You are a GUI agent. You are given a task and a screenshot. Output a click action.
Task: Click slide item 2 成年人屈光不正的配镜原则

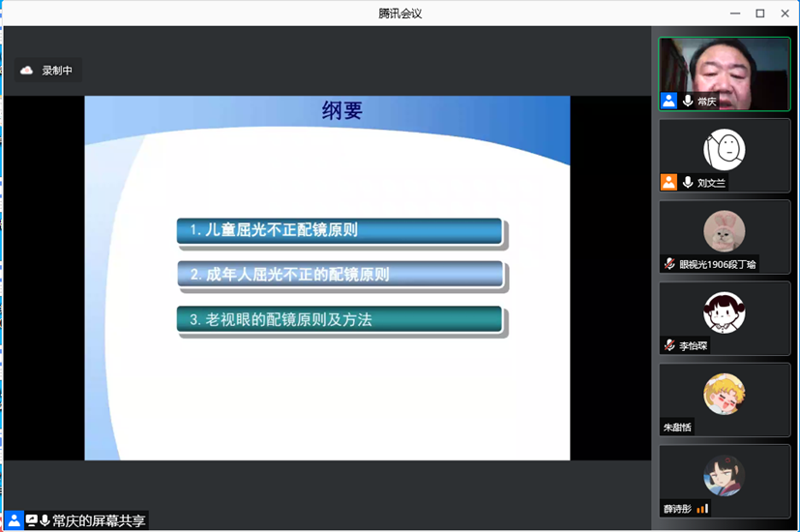click(340, 275)
